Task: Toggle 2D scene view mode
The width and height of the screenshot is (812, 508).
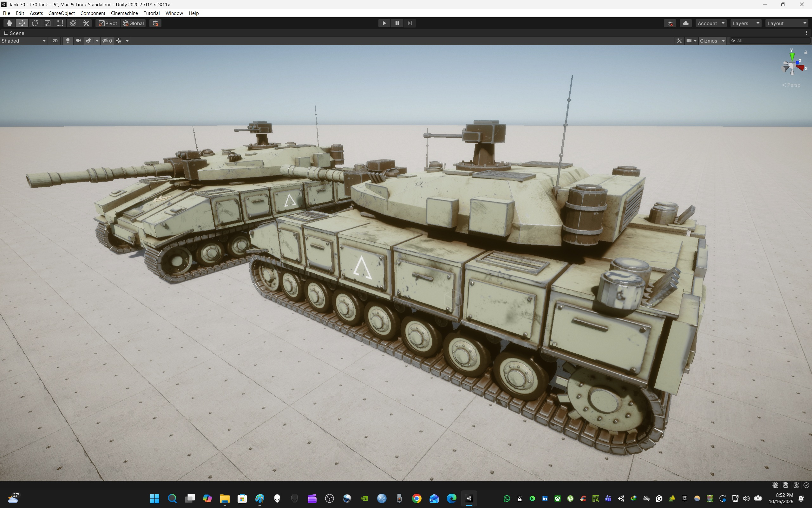Action: 55,41
